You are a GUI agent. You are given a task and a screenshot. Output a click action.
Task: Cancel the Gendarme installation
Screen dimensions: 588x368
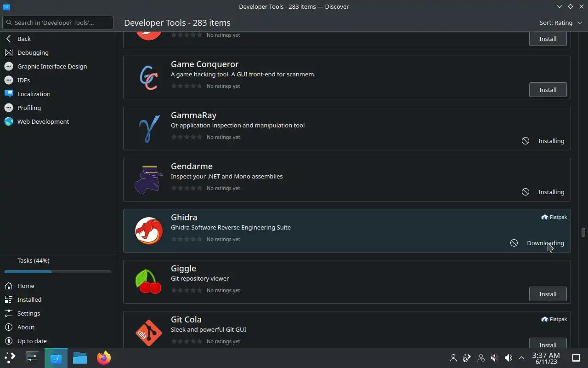pyautogui.click(x=526, y=192)
